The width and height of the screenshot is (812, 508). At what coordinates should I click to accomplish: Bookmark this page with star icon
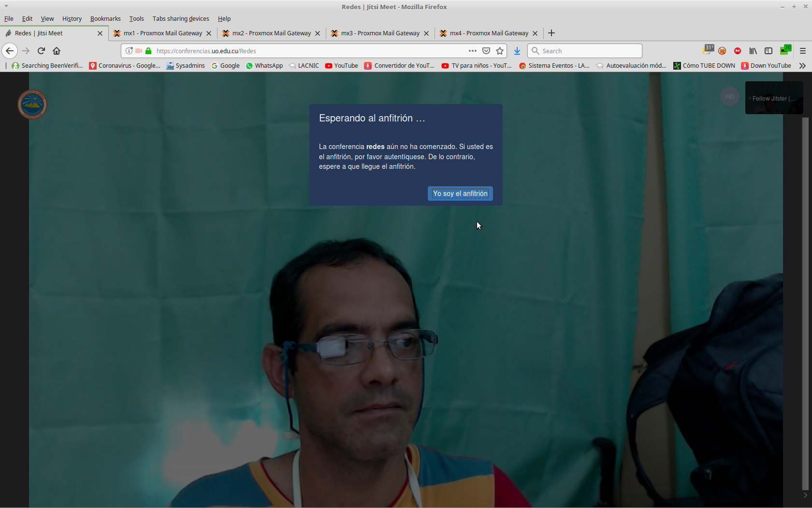(500, 51)
